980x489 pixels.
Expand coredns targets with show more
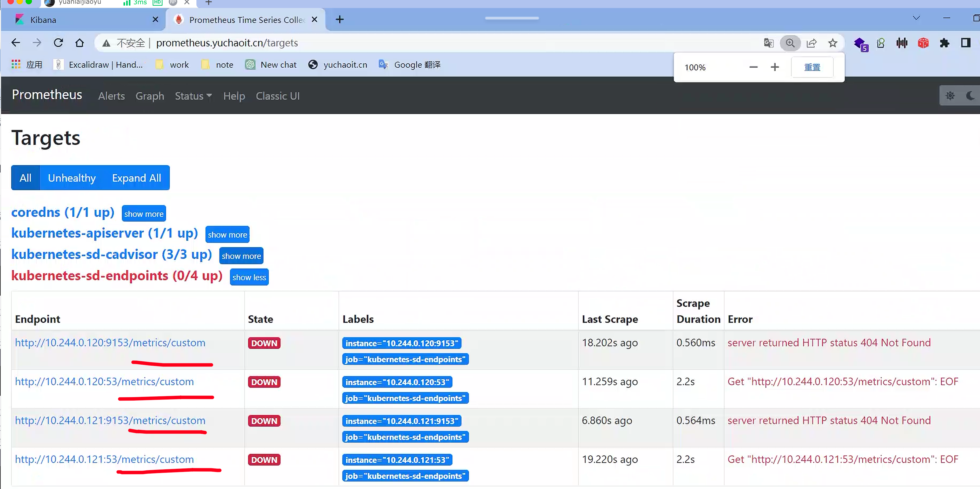143,214
